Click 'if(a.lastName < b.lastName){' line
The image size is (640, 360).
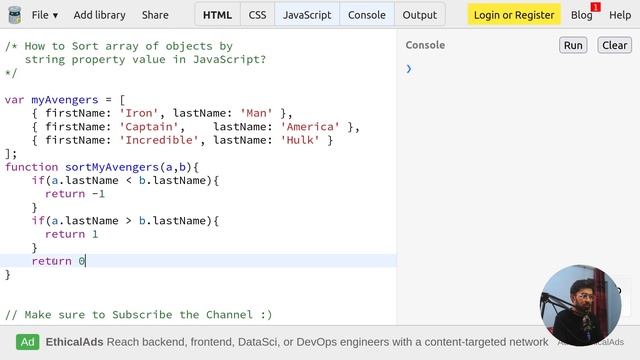click(125, 180)
